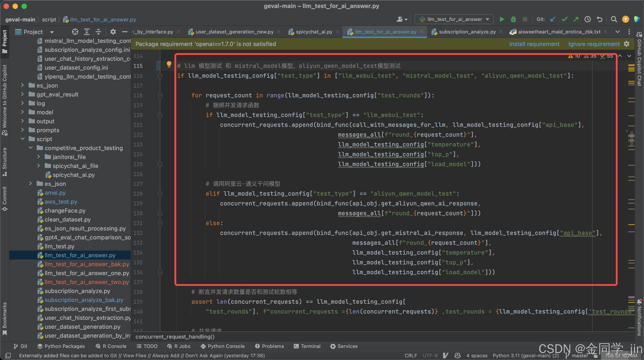Click the green Run button

[502, 19]
